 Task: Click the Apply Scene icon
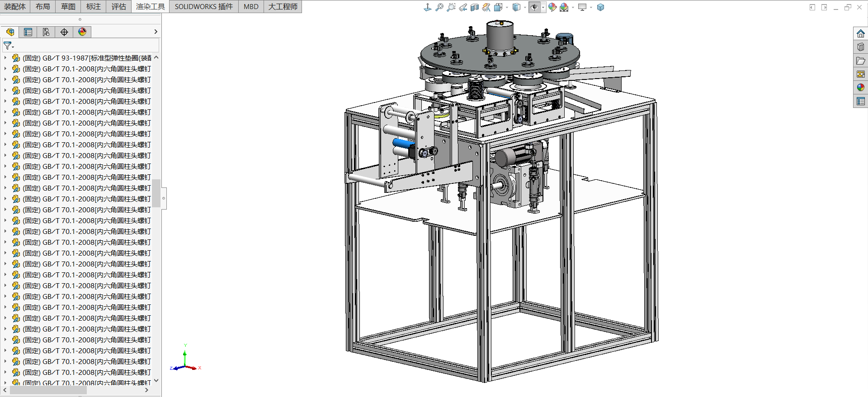pos(564,7)
